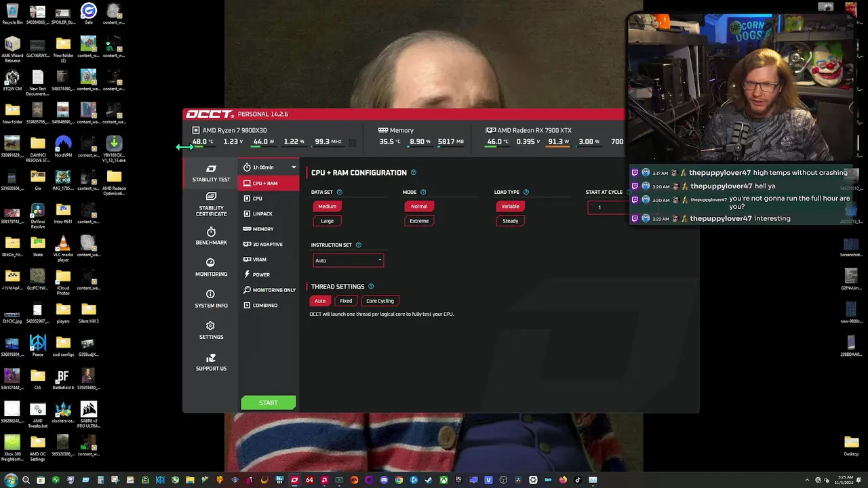Viewport: 868px width, 488px height.
Task: Choose Large data set
Action: (x=327, y=220)
